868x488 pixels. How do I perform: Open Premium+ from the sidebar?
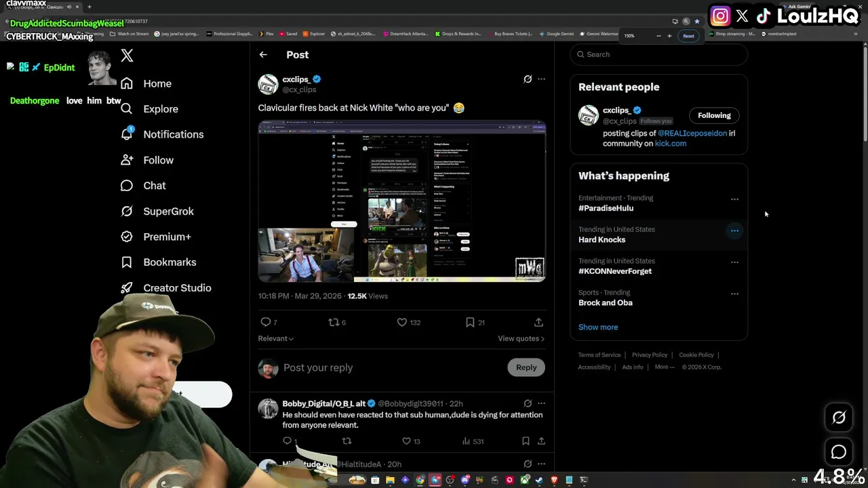(x=155, y=237)
